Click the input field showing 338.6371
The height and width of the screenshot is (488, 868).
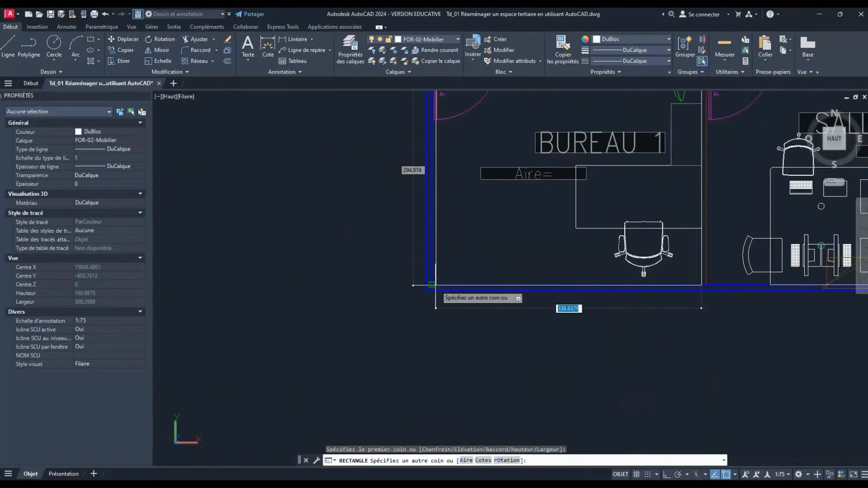[x=567, y=308]
